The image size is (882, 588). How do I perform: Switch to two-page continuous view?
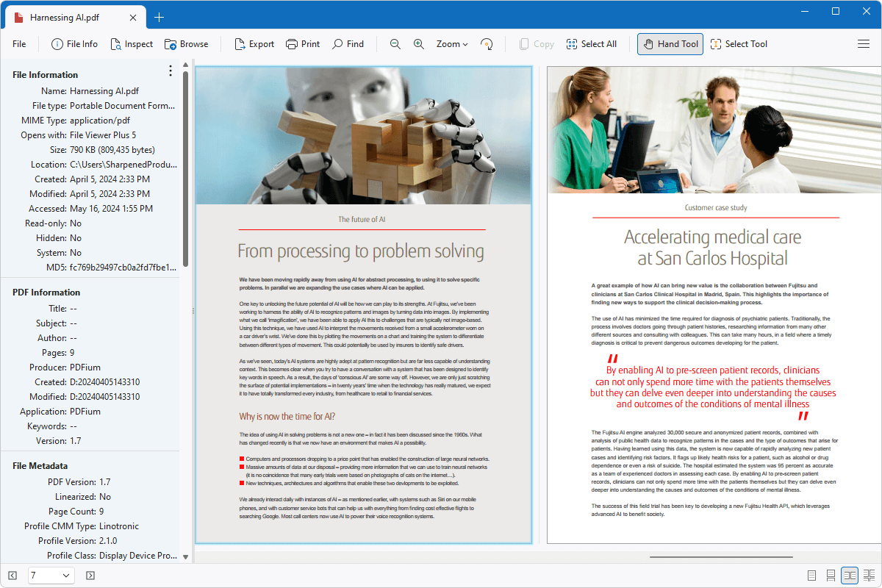tap(869, 575)
